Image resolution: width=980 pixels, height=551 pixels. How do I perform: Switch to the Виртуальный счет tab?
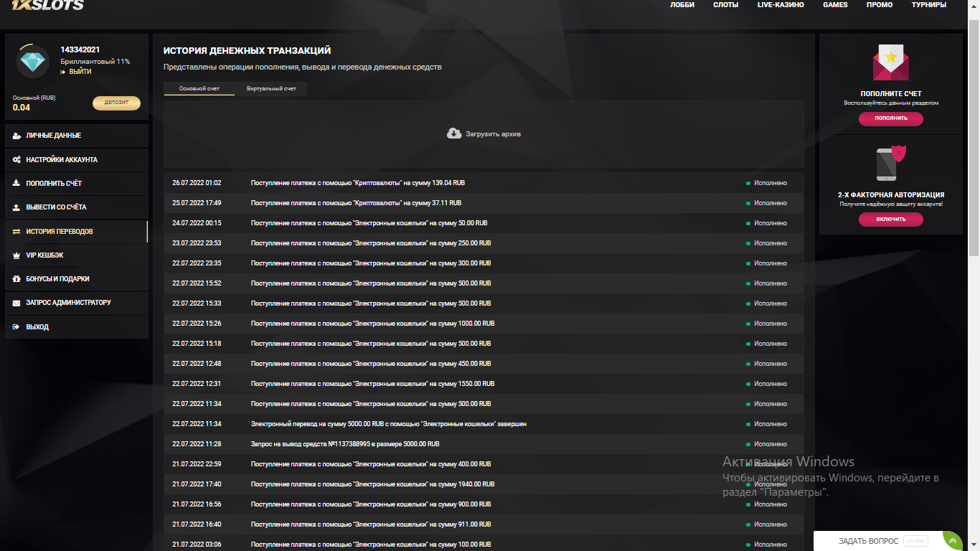(x=271, y=88)
